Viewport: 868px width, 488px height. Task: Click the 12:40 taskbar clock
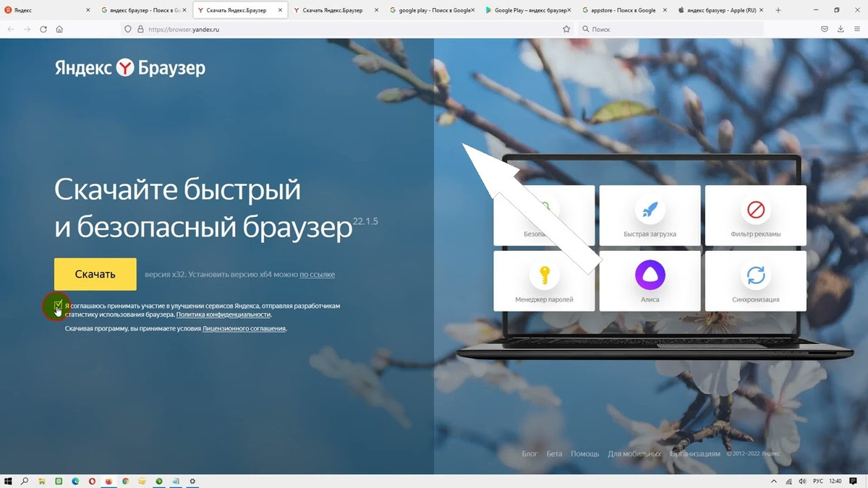pos(836,481)
